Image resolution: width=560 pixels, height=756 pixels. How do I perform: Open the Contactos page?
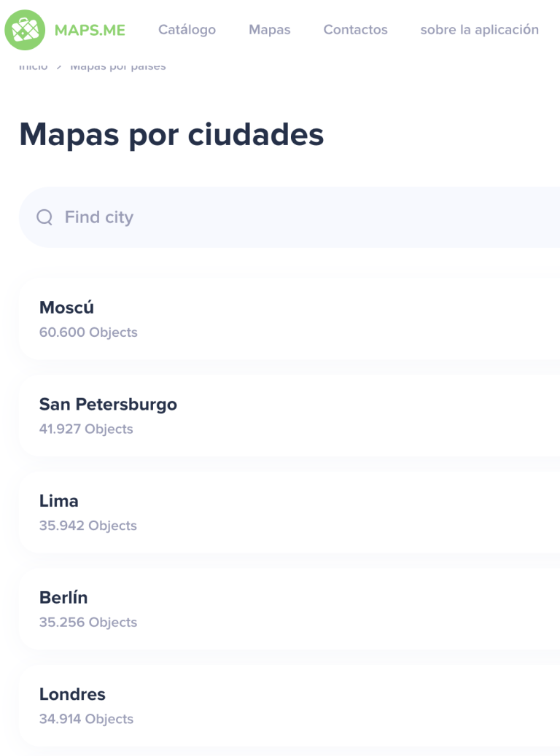[355, 30]
